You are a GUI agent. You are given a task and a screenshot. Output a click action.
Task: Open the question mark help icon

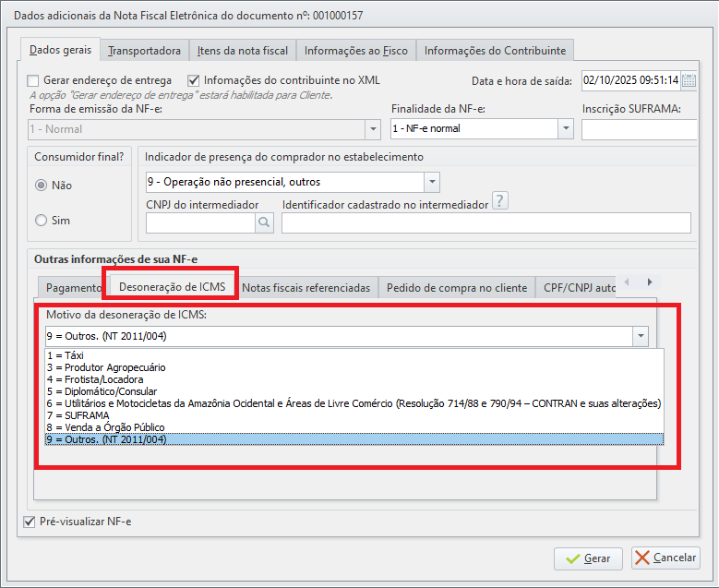click(x=500, y=200)
